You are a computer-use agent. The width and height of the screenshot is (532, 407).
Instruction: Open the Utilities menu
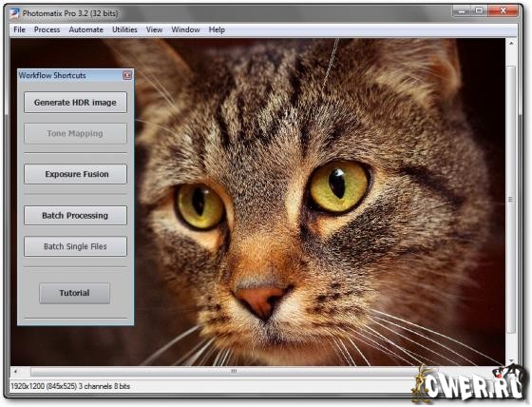click(124, 29)
